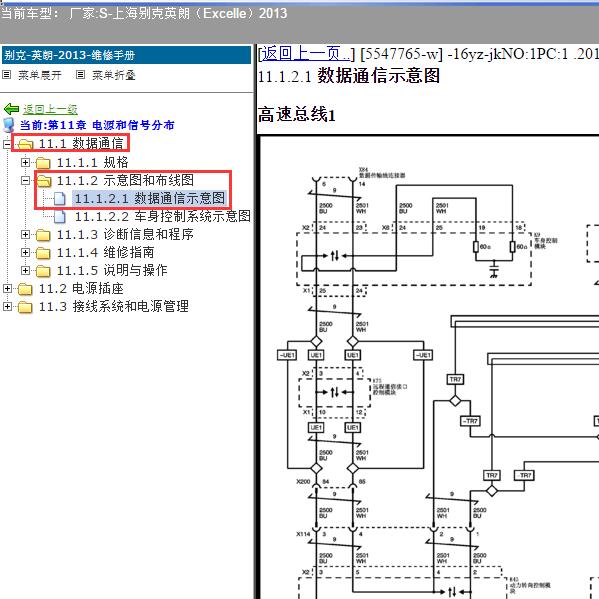Open 11.1.2.1 数据通信示意图 page
The width and height of the screenshot is (599, 599).
click(x=150, y=198)
